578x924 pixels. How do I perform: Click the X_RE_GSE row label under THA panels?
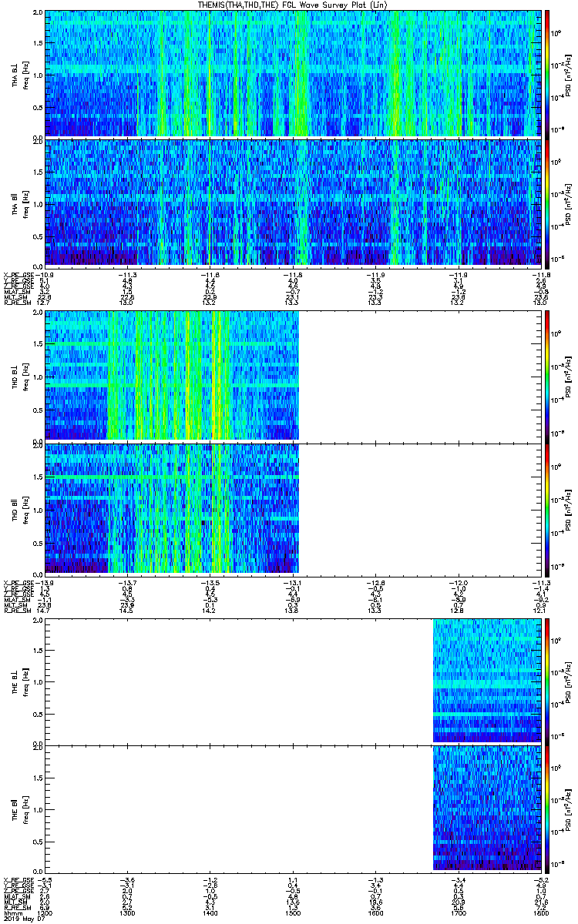(x=19, y=275)
